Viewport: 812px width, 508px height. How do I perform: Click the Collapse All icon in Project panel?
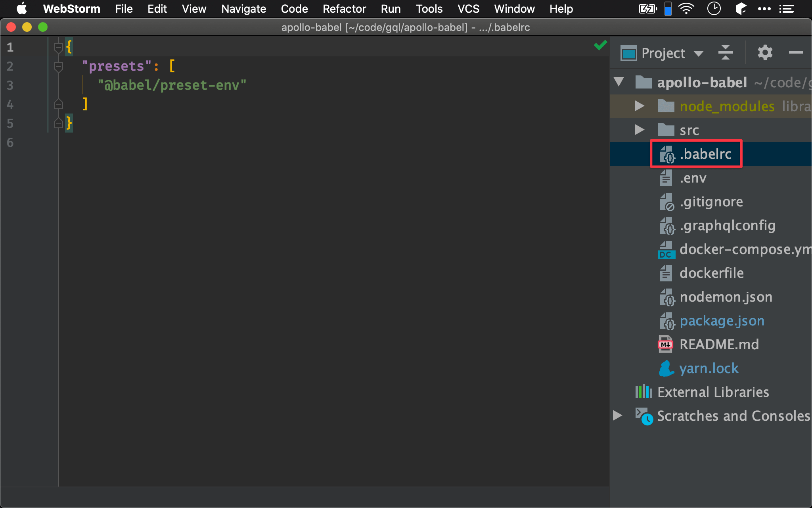725,52
